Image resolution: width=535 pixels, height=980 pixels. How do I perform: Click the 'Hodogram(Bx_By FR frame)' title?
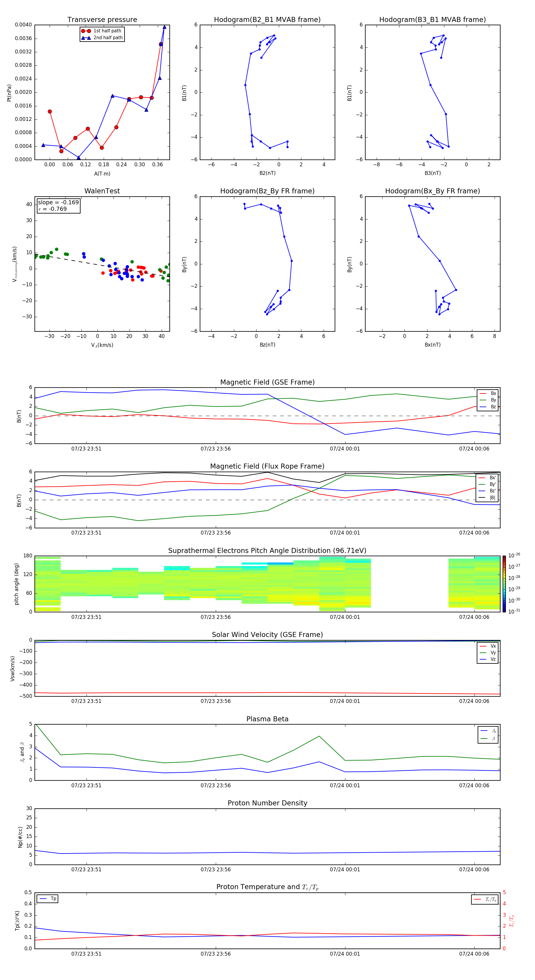click(432, 191)
